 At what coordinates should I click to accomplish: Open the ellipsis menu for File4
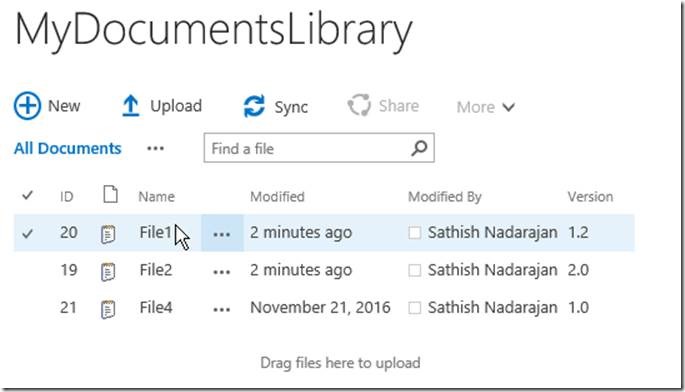coord(222,309)
